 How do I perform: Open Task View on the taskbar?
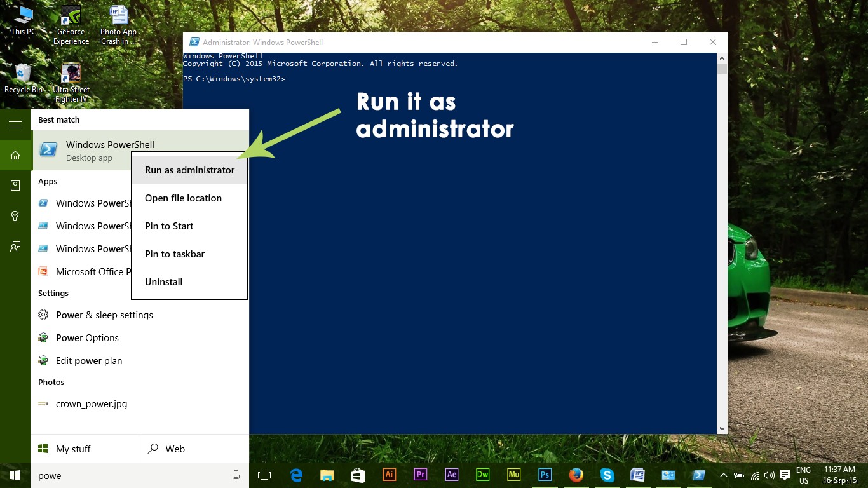click(264, 475)
